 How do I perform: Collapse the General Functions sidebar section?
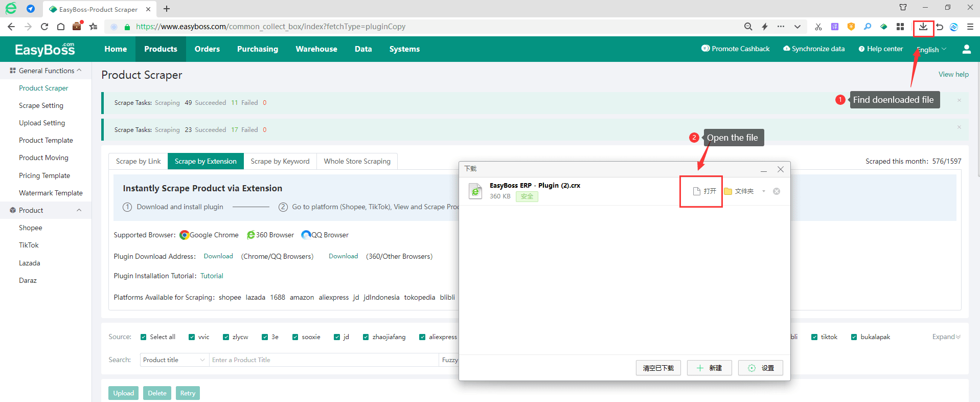[x=79, y=71]
